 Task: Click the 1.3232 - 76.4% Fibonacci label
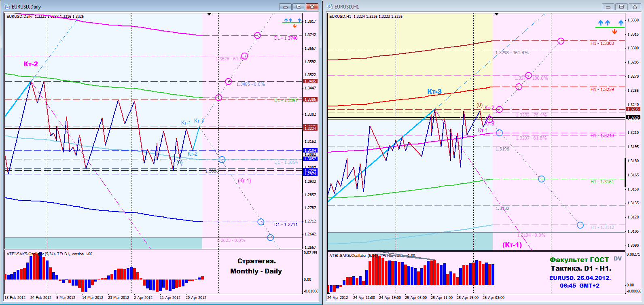pos(531,115)
